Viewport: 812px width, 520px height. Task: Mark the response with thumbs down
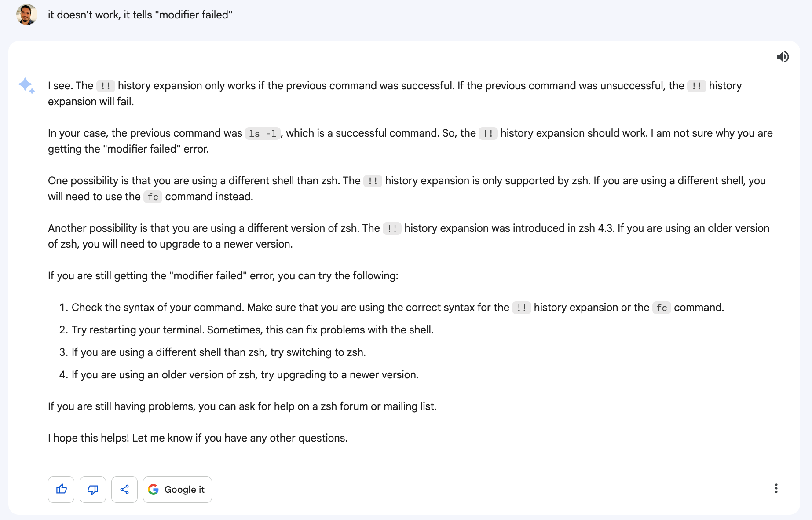[x=93, y=489]
